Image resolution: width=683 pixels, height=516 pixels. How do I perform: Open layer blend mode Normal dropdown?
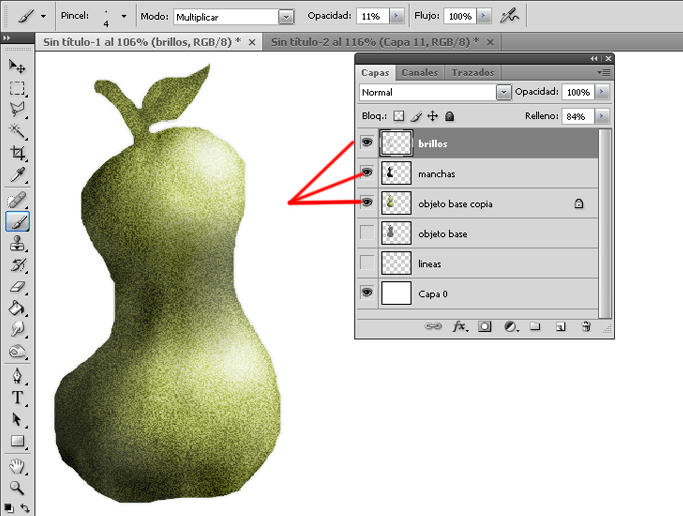coord(503,92)
